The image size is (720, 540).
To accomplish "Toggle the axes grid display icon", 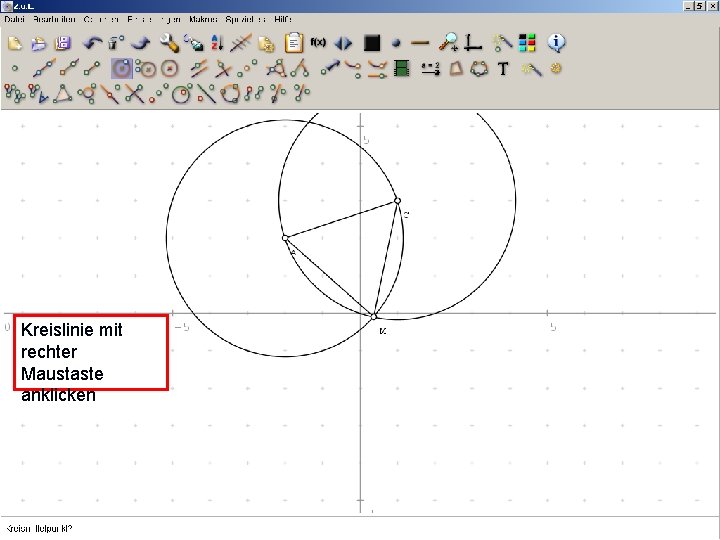I will tap(473, 42).
